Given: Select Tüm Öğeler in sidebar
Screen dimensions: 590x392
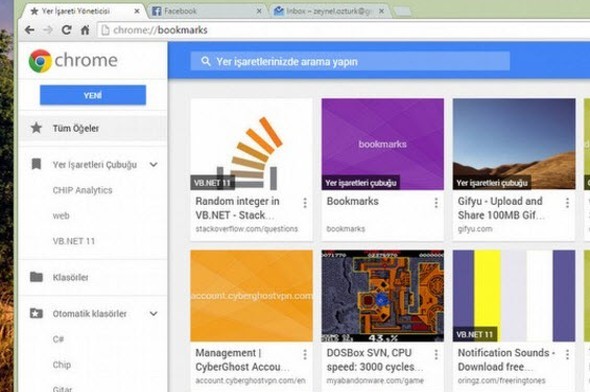Looking at the screenshot, I should pos(93,128).
